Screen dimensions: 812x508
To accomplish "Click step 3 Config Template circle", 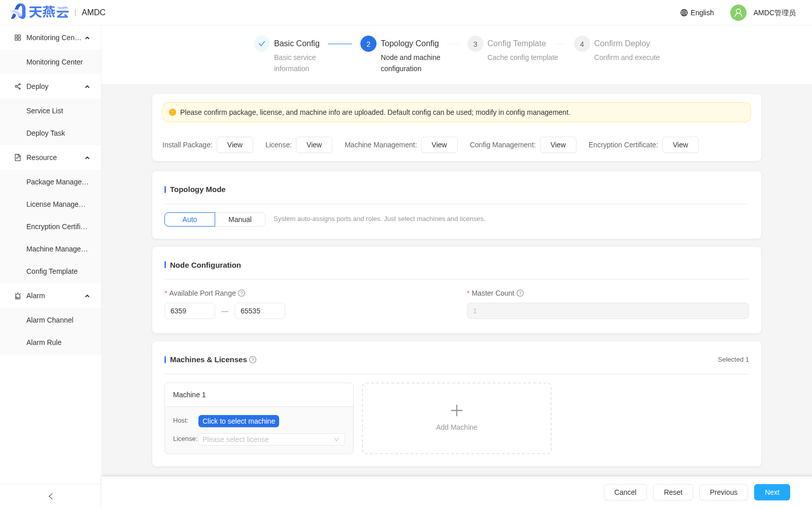I will [x=475, y=44].
